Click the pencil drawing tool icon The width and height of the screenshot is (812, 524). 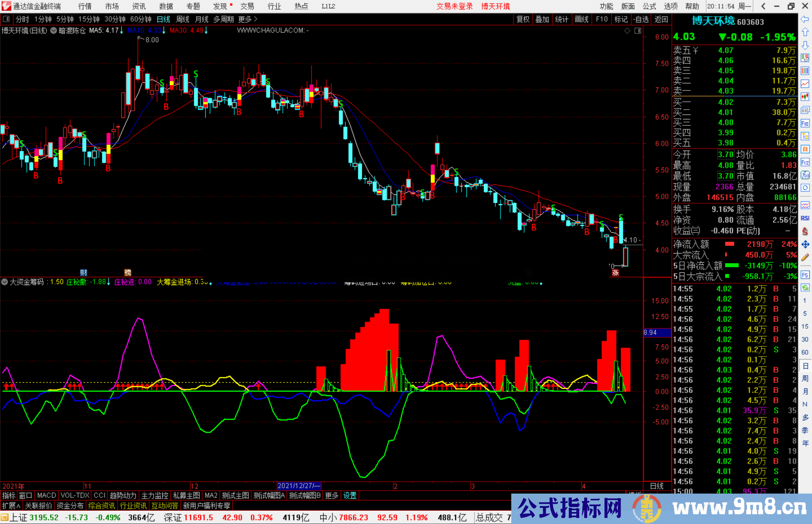click(x=805, y=258)
